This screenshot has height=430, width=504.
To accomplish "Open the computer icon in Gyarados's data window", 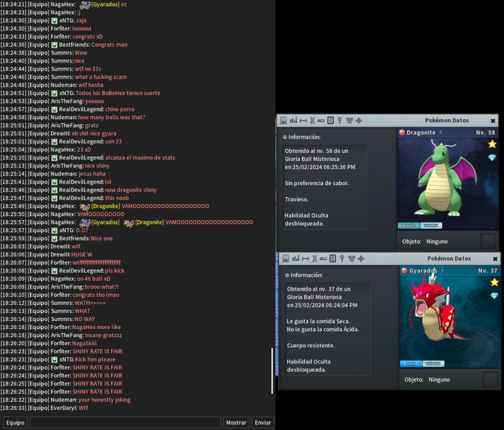I will [x=286, y=259].
